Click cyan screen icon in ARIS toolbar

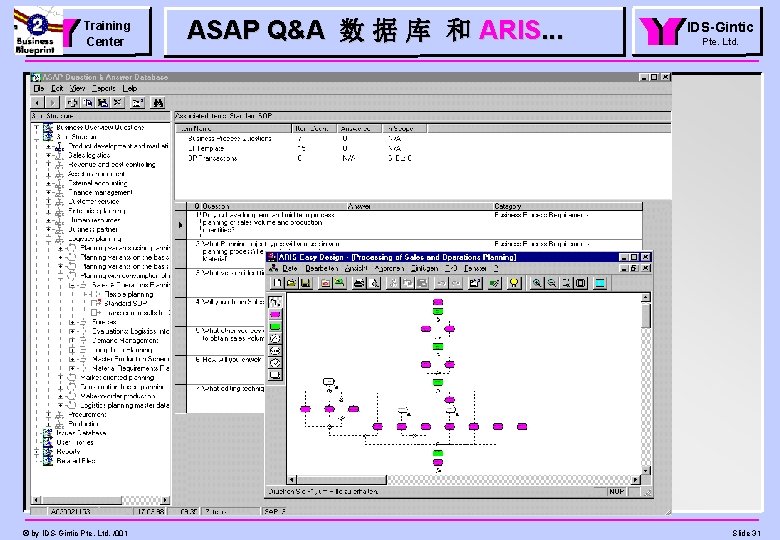click(600, 283)
